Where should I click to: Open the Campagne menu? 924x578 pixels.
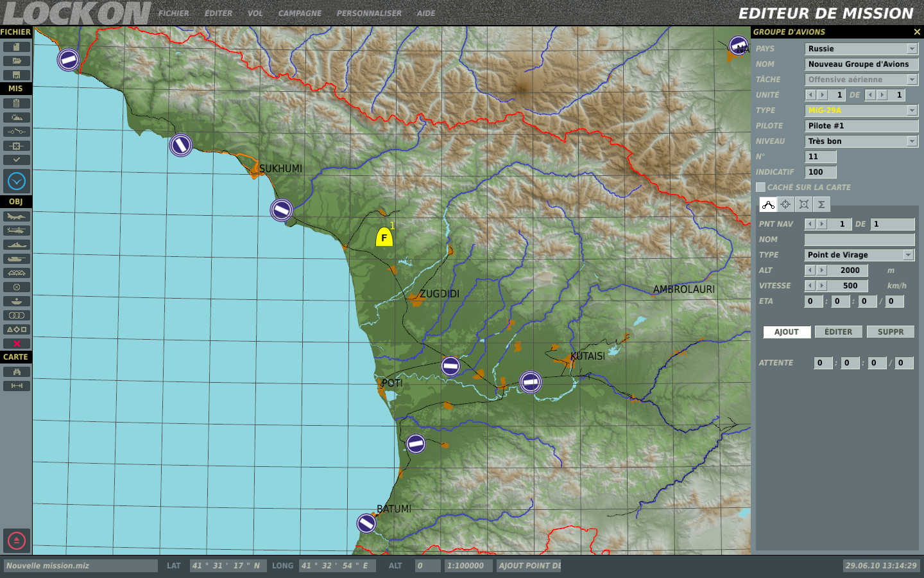[x=300, y=13]
